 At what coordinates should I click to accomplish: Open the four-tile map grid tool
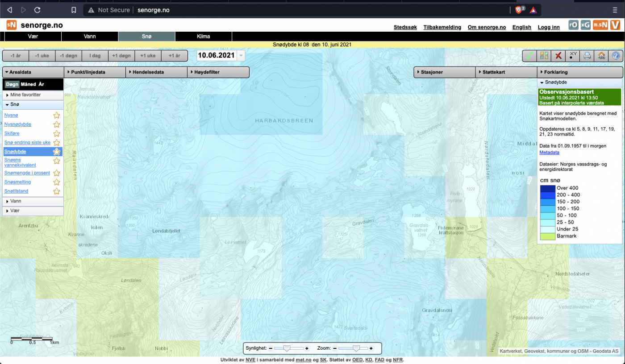coord(544,56)
